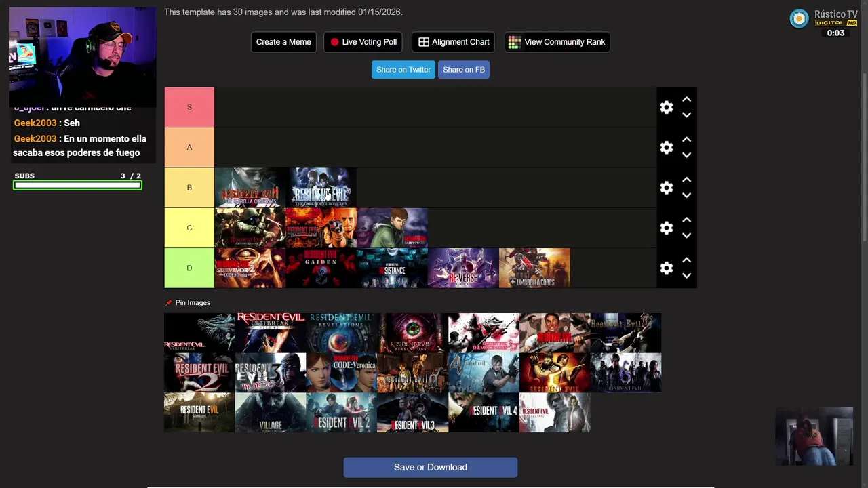Pick the first Resident Evil Outbreak thumbnail

(x=199, y=333)
